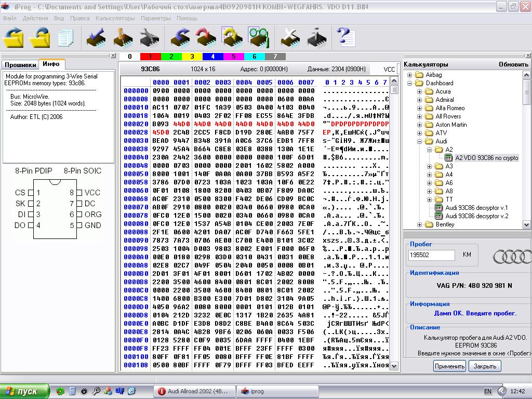Expand the A8 folder

coord(429,191)
